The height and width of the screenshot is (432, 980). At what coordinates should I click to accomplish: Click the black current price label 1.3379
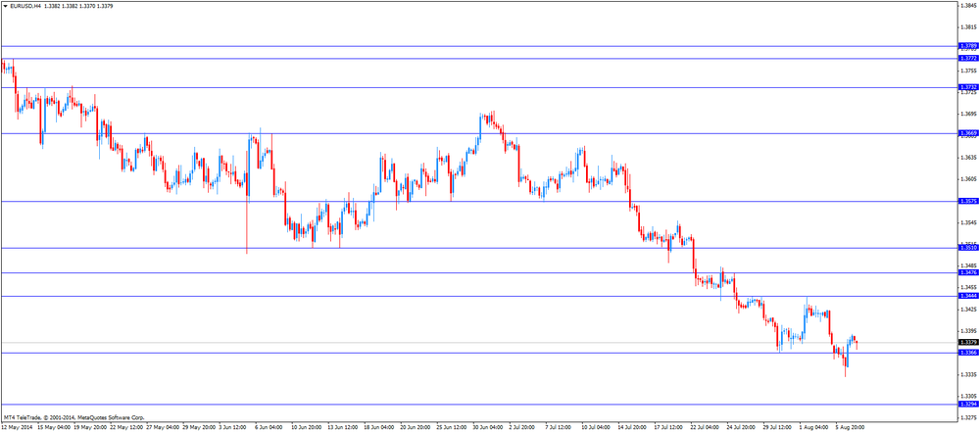pos(968,343)
